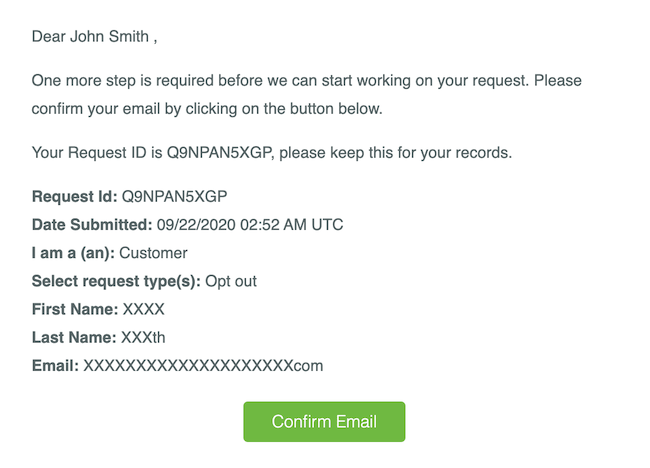Image resolution: width=650 pixels, height=468 pixels.
Task: Click 'please keep this for your records' text
Action: tap(395, 153)
